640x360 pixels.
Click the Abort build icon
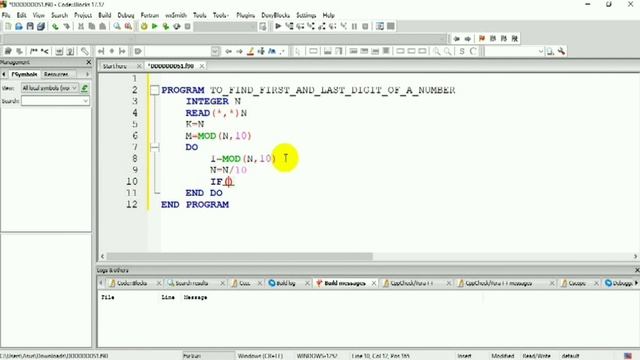click(187, 27)
